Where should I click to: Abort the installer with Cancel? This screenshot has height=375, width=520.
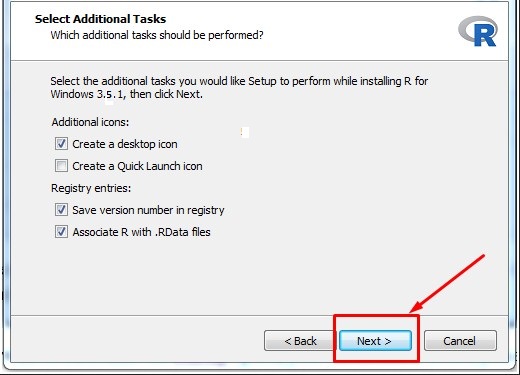(x=460, y=341)
